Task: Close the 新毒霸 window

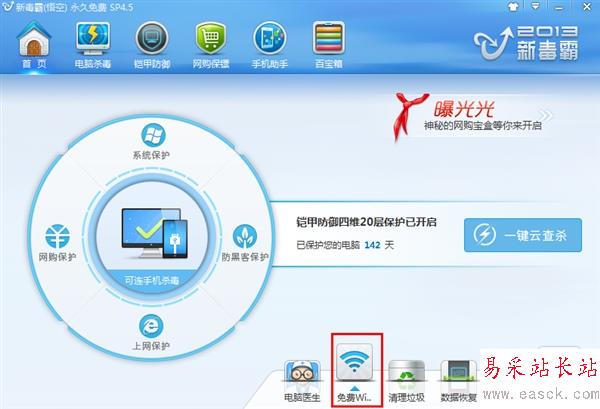Action: pyautogui.click(x=587, y=7)
